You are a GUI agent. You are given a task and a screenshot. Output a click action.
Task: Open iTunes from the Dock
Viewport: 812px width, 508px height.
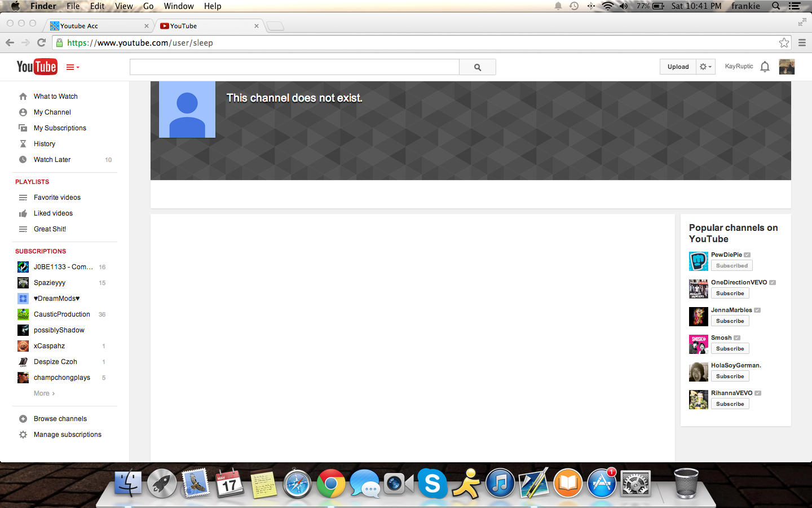[500, 484]
